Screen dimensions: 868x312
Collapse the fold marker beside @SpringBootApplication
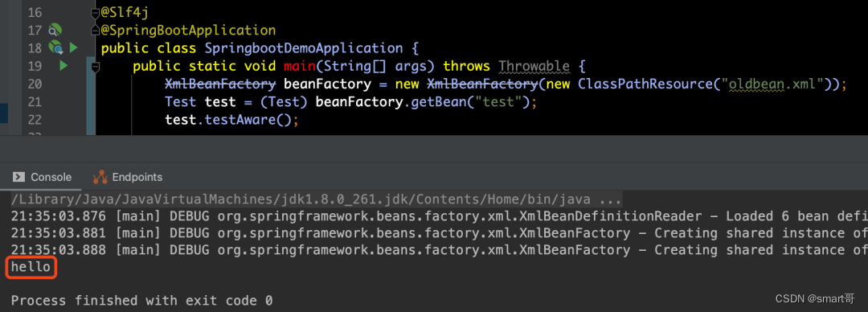pyautogui.click(x=96, y=30)
